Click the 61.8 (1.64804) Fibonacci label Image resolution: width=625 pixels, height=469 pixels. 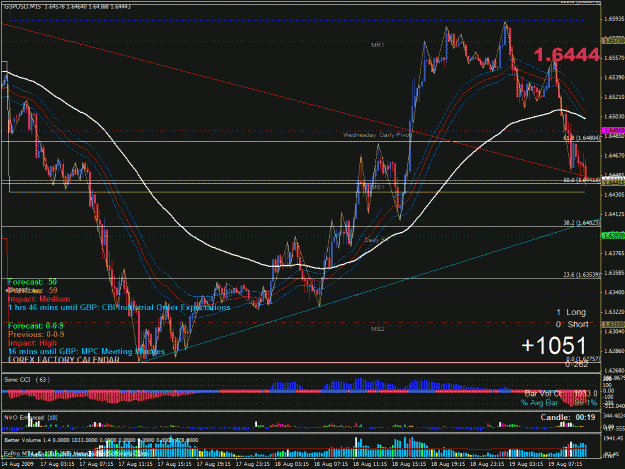coord(581,138)
